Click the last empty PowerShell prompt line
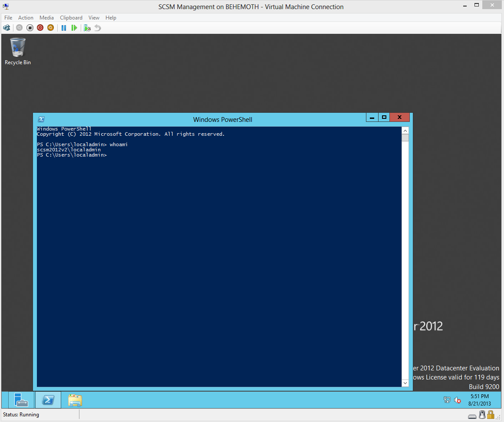The height and width of the screenshot is (422, 504). pyautogui.click(x=72, y=155)
